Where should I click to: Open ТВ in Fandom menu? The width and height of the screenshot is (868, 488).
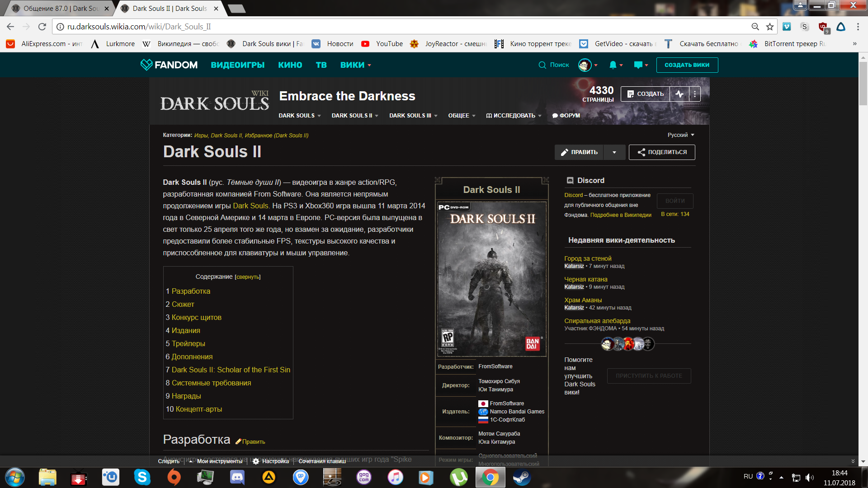click(x=321, y=65)
